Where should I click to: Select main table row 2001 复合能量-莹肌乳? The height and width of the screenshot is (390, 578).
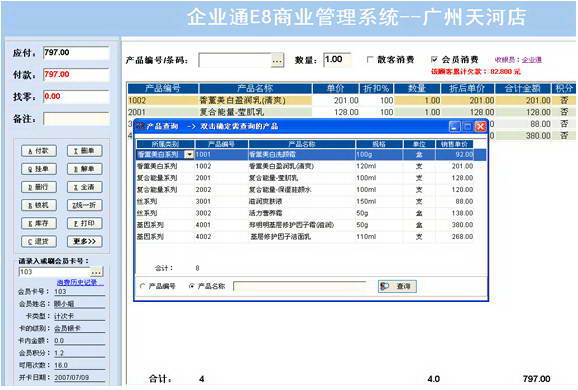click(351, 112)
